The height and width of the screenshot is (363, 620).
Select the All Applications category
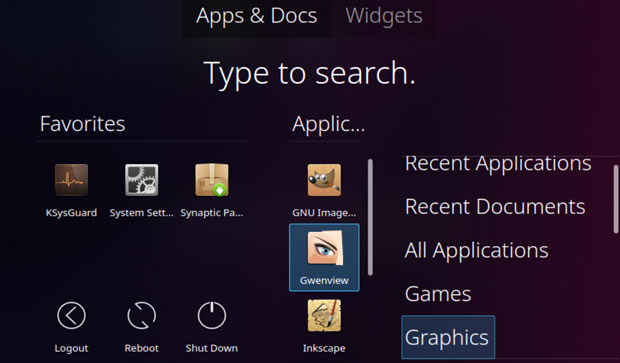pyautogui.click(x=476, y=250)
